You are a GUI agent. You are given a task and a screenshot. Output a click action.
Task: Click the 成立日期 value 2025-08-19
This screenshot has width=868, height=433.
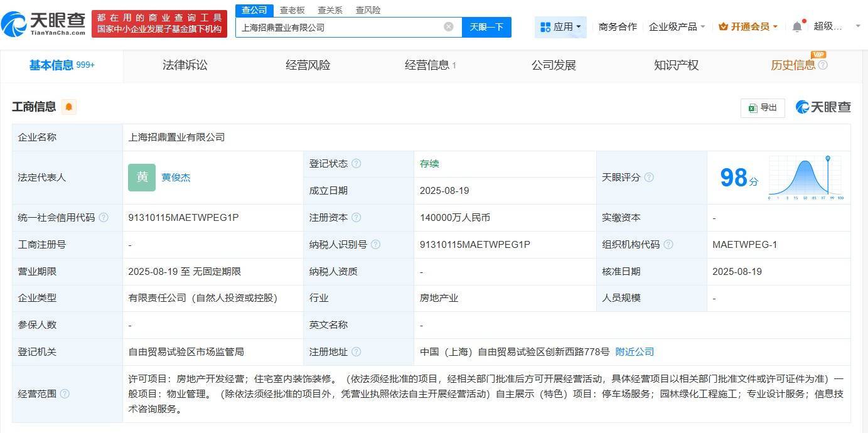pyautogui.click(x=444, y=191)
